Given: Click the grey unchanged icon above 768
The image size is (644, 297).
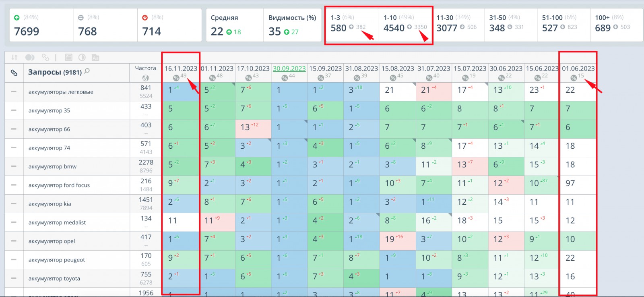Looking at the screenshot, I should [80, 17].
